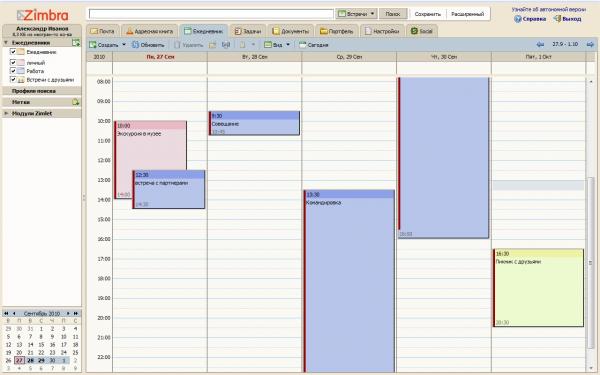The height and width of the screenshot is (375, 600).
Task: Open the tag icon dropdown arrow
Action: pos(253,45)
